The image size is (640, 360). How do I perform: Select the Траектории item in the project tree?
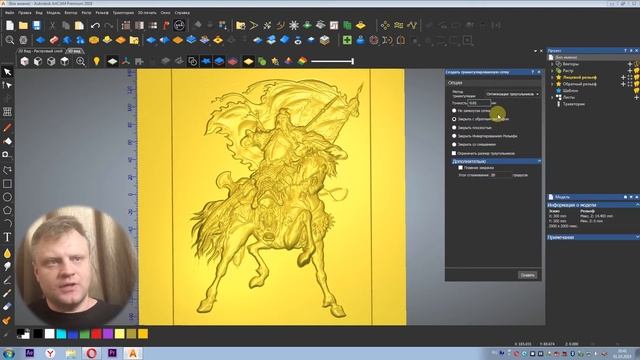click(x=573, y=104)
